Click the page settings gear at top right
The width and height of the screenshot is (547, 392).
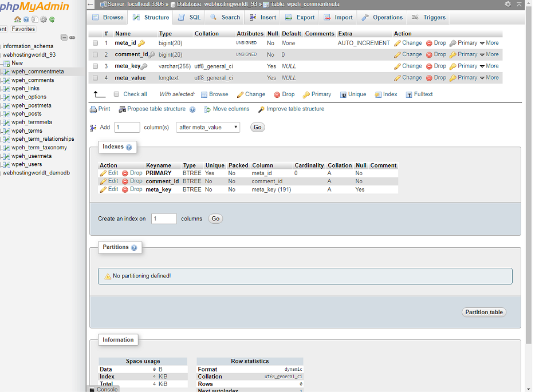pyautogui.click(x=507, y=4)
